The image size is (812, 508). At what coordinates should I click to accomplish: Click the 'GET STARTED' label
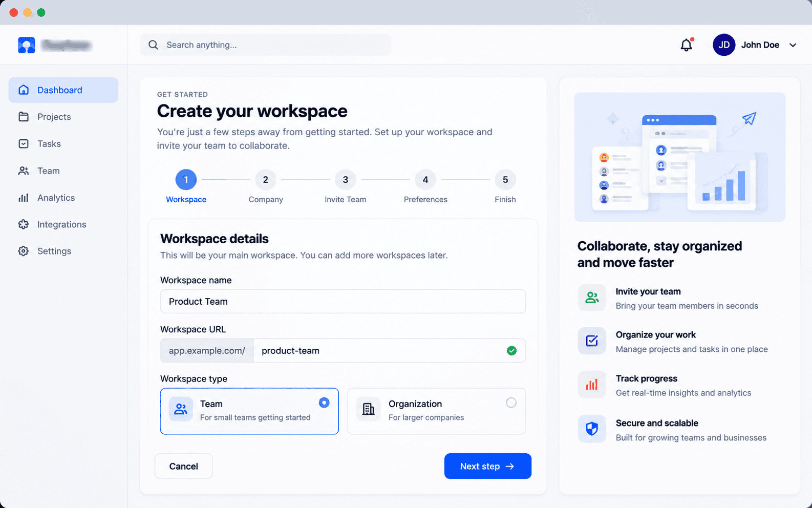[x=182, y=94]
